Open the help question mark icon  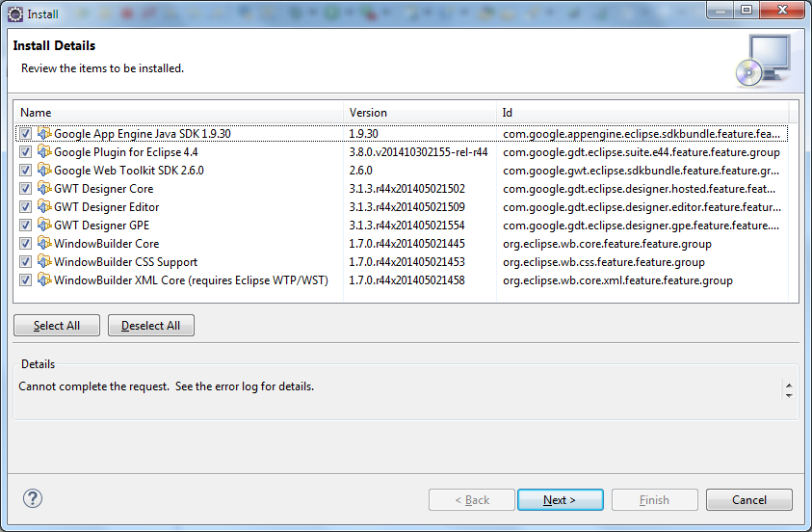click(x=33, y=499)
